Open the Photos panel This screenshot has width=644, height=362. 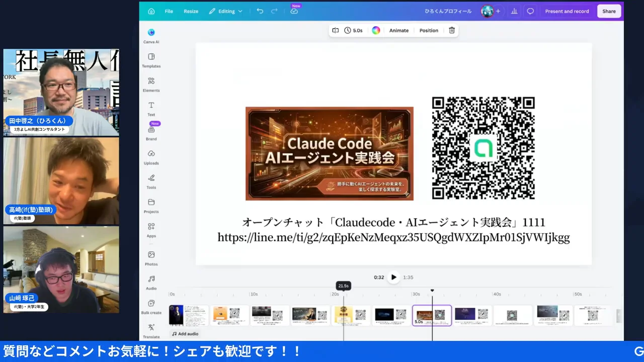pyautogui.click(x=151, y=258)
